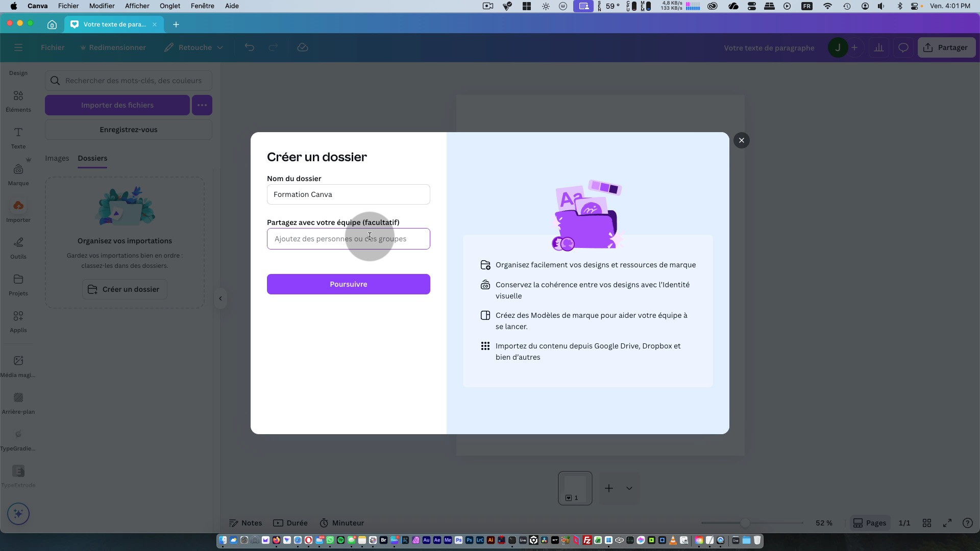Screen dimensions: 980x551
Task: Open the comments bubble icon
Action: coord(903,48)
